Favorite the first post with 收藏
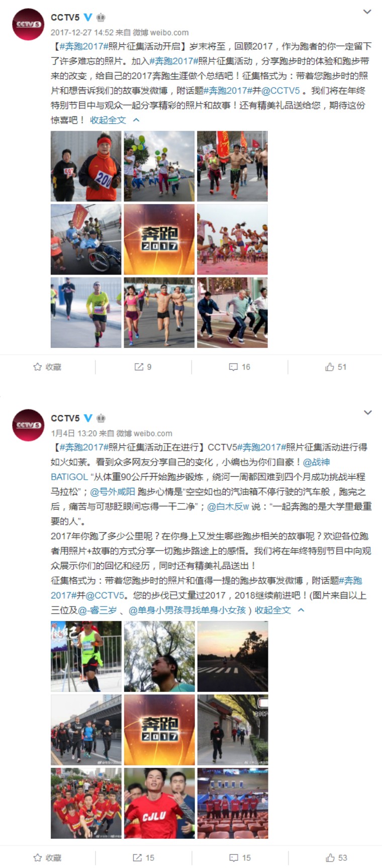The height and width of the screenshot is (868, 382). point(47,367)
